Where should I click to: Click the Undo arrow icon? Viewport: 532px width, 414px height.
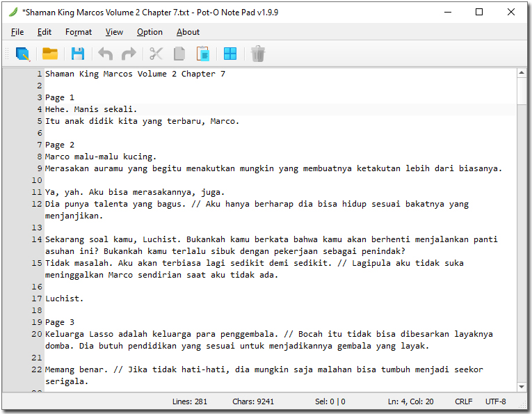pyautogui.click(x=105, y=54)
